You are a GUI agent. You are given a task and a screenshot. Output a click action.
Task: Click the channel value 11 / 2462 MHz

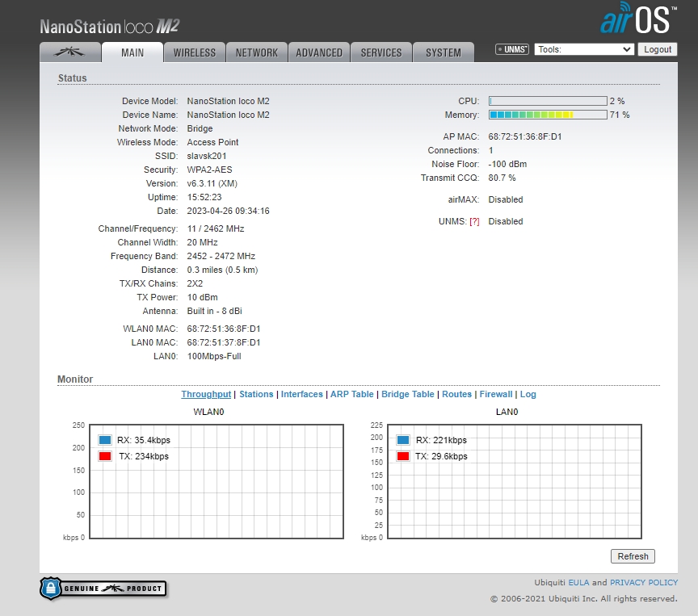pos(216,228)
